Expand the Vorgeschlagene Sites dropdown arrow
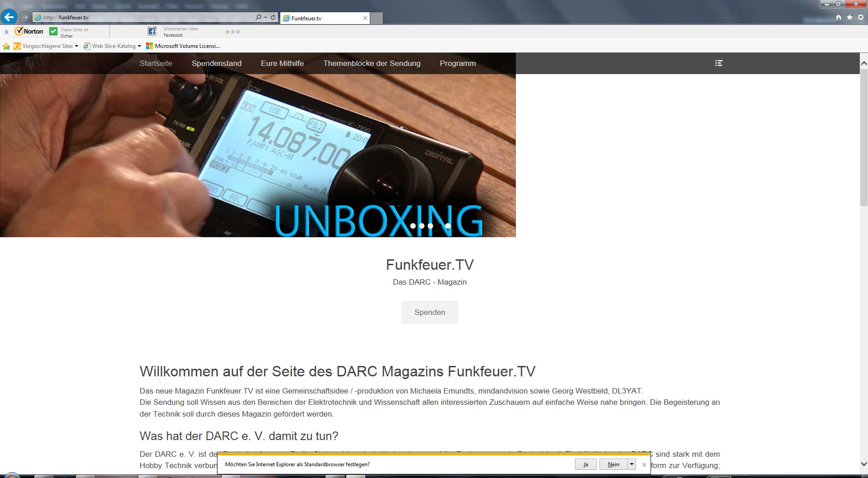 (x=76, y=46)
